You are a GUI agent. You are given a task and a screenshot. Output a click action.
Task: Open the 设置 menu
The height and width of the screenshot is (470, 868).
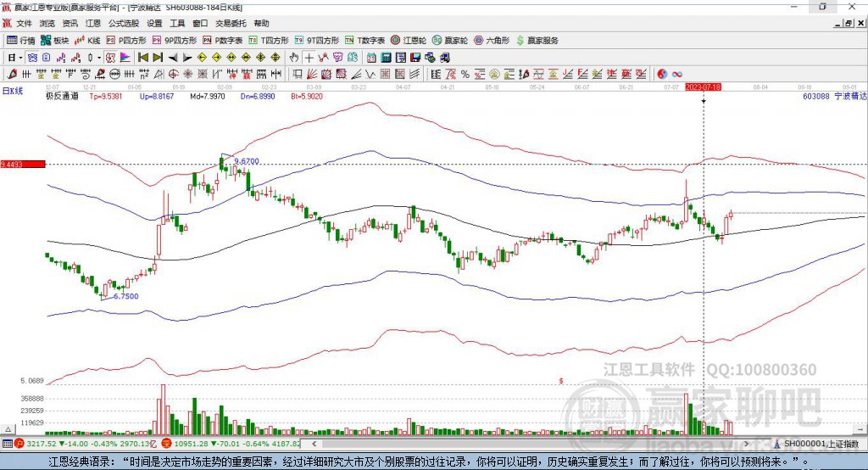coord(154,23)
